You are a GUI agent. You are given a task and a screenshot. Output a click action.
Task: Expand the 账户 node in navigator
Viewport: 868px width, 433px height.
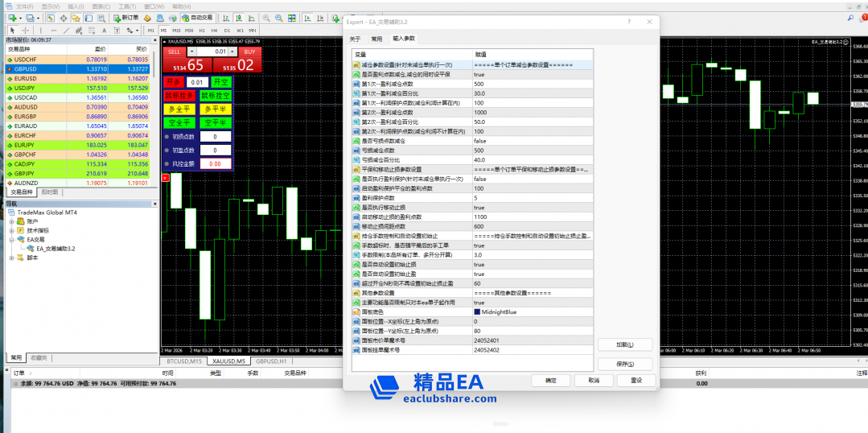coord(11,221)
